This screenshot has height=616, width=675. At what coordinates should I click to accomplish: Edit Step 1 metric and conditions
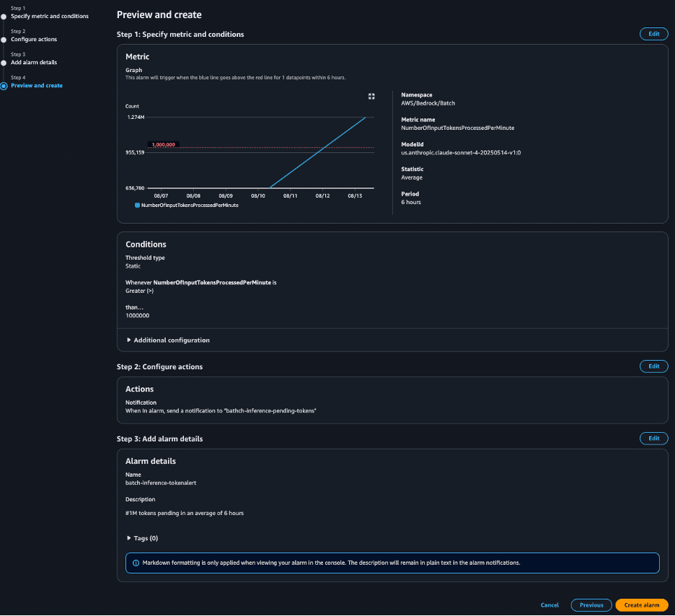coord(653,33)
